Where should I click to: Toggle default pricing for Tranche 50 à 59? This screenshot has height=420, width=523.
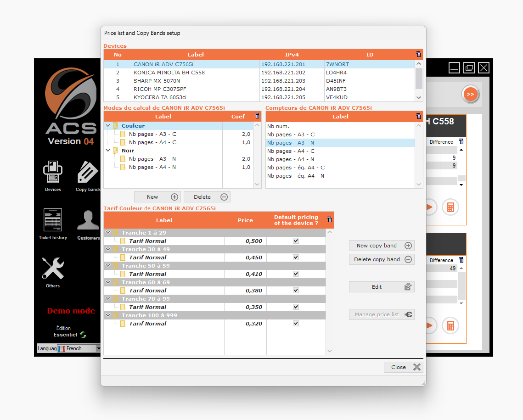tap(296, 274)
